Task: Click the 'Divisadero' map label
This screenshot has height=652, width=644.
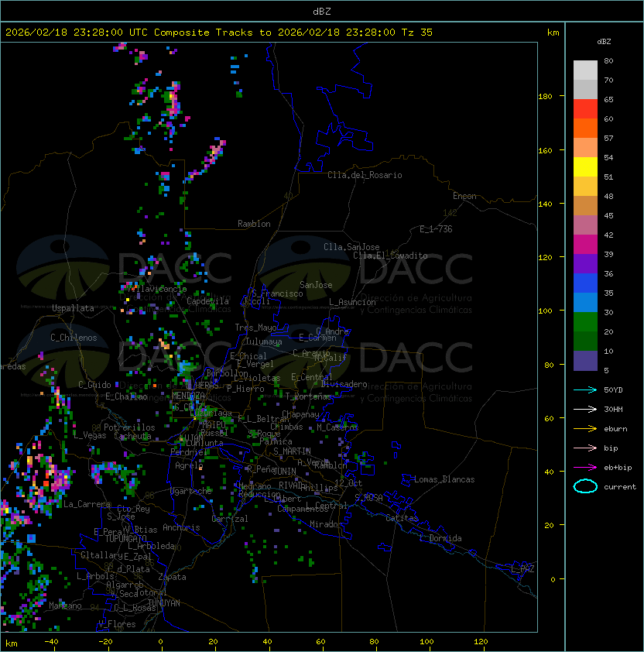Action: pyautogui.click(x=344, y=384)
